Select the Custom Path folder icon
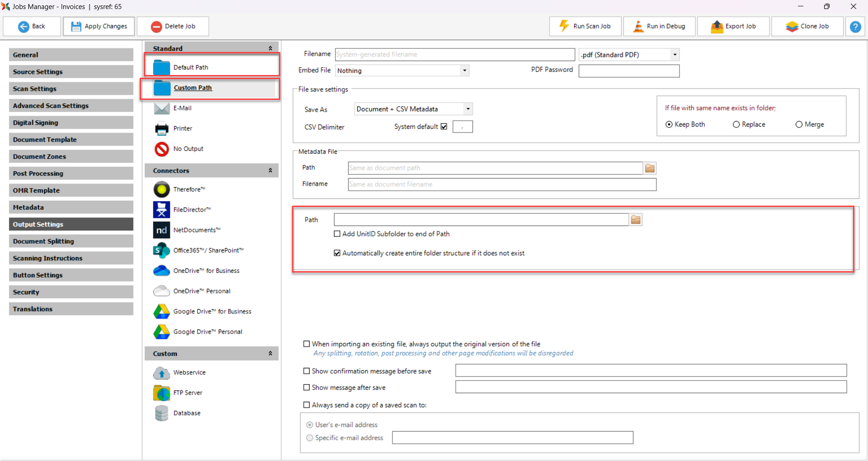 pos(162,88)
